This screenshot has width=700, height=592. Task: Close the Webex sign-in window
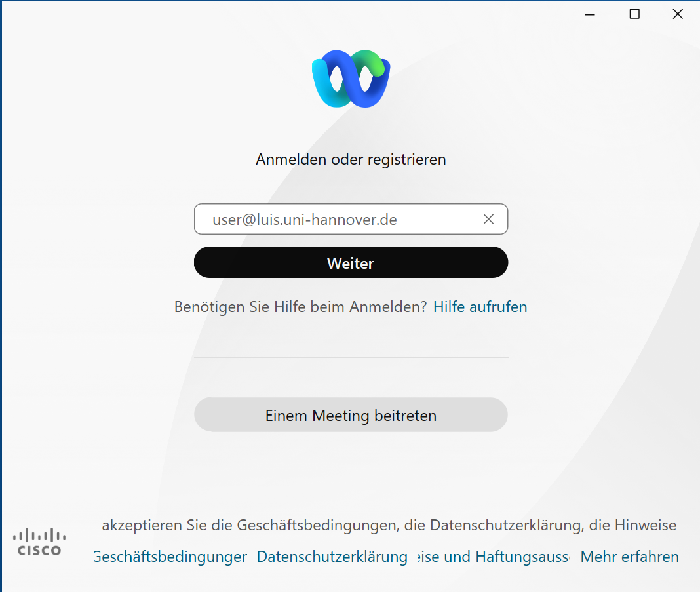pos(678,14)
